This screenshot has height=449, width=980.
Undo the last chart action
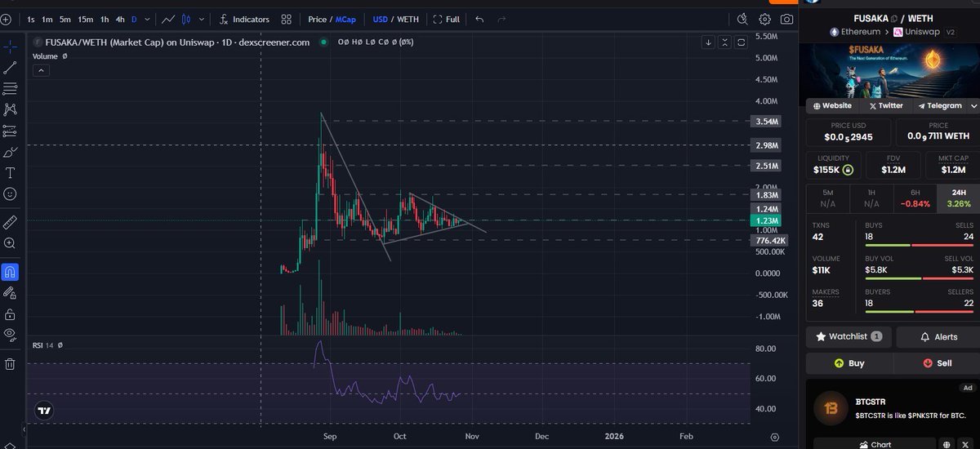click(x=479, y=19)
